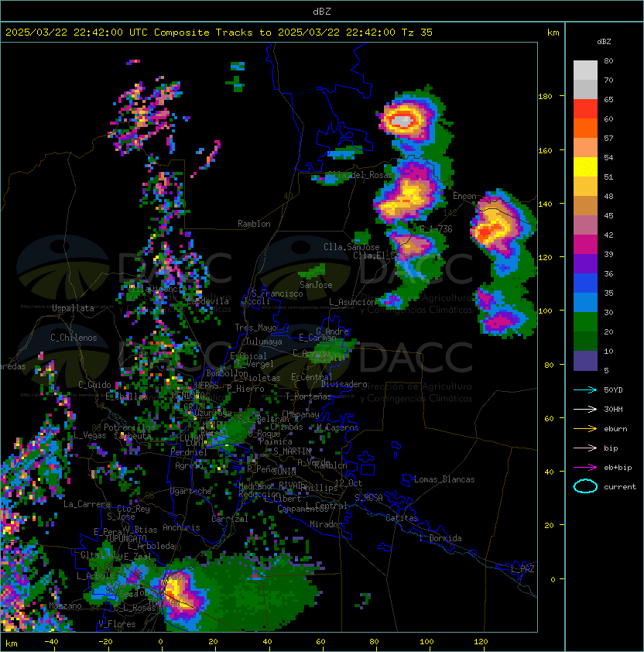
Task: Select the 'La_Carrera' map label
Action: [x=87, y=504]
